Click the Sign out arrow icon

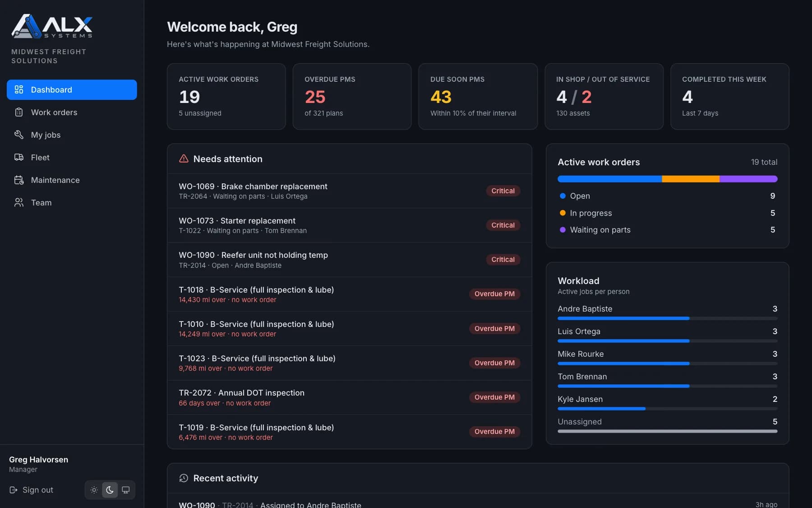coord(14,490)
